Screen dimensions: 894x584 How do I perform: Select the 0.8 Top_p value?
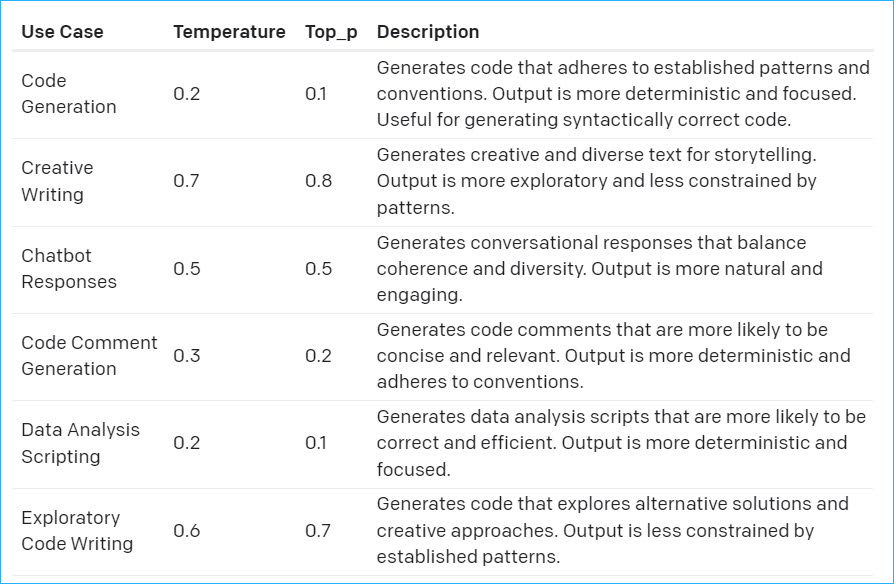(x=318, y=181)
